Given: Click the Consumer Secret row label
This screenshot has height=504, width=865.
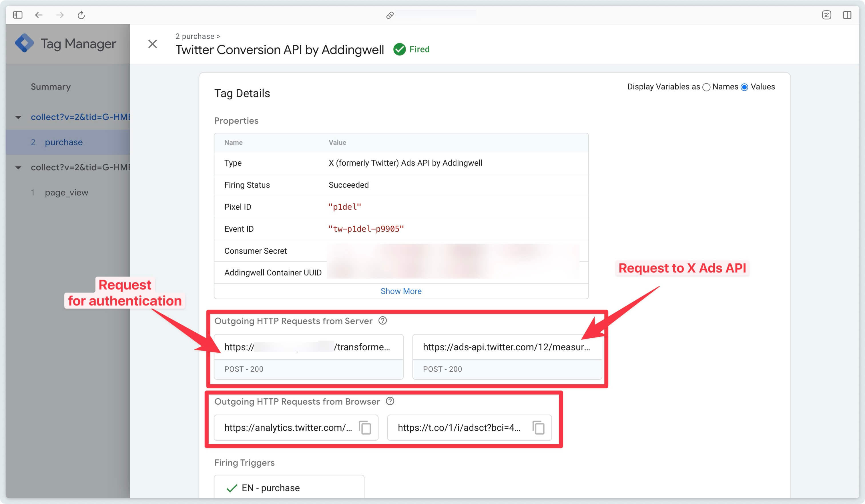Looking at the screenshot, I should tap(255, 251).
